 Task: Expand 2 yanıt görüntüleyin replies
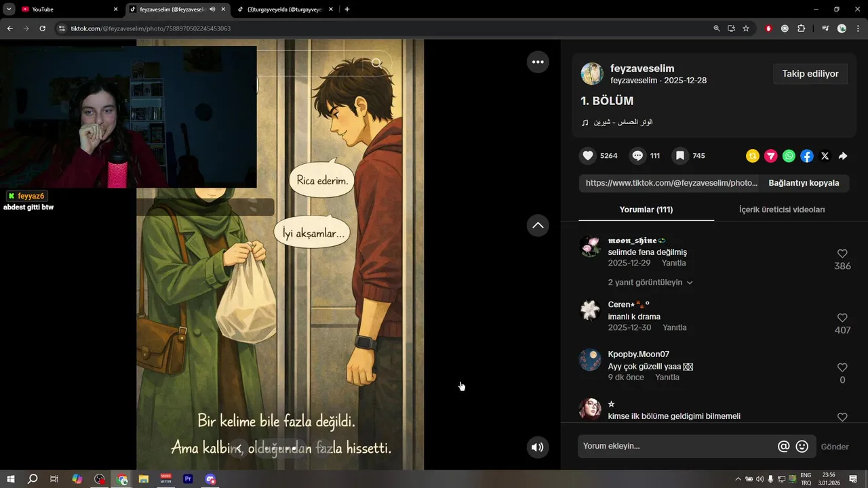(x=650, y=282)
